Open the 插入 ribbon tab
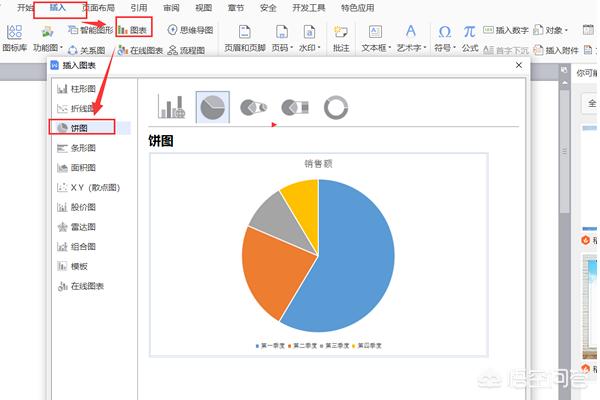This screenshot has height=400, width=600. pos(58,8)
